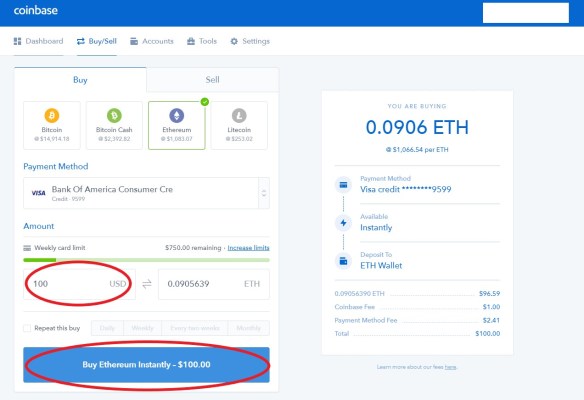Click the ETH Wallet deposit text
This screenshot has height=400, width=584.
[381, 266]
